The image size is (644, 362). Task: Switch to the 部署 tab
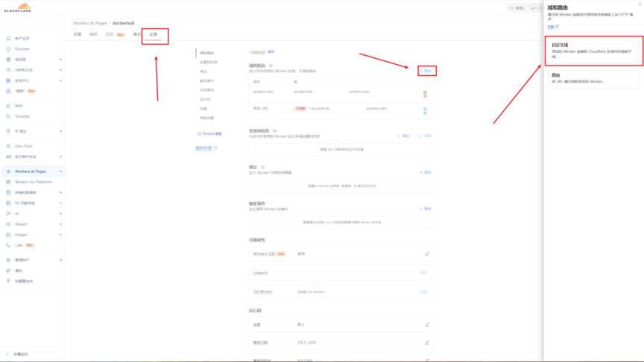(78, 34)
